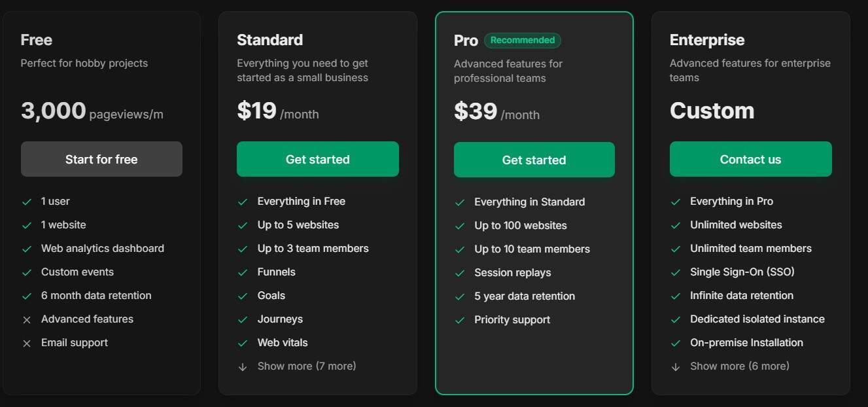Screen dimensions: 868x407
Task: Click the checkmark beside "Single Sign-On (SSO)"
Action: [675, 272]
